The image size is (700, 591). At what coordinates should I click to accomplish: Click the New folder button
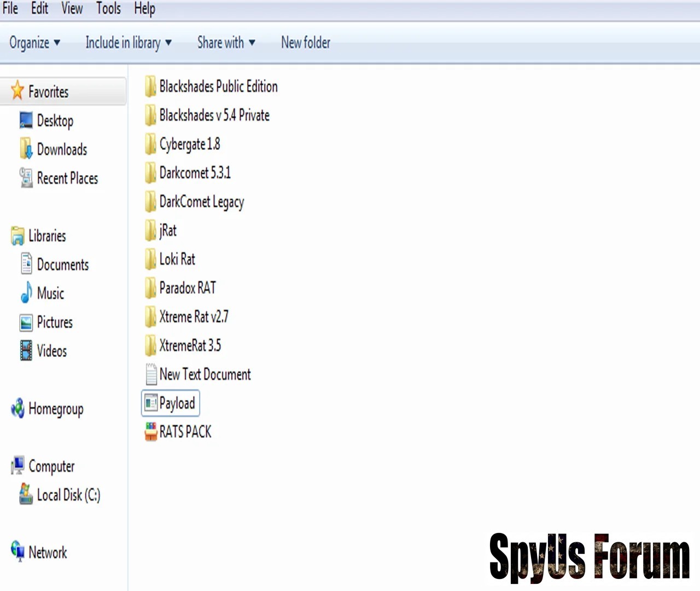click(x=306, y=43)
